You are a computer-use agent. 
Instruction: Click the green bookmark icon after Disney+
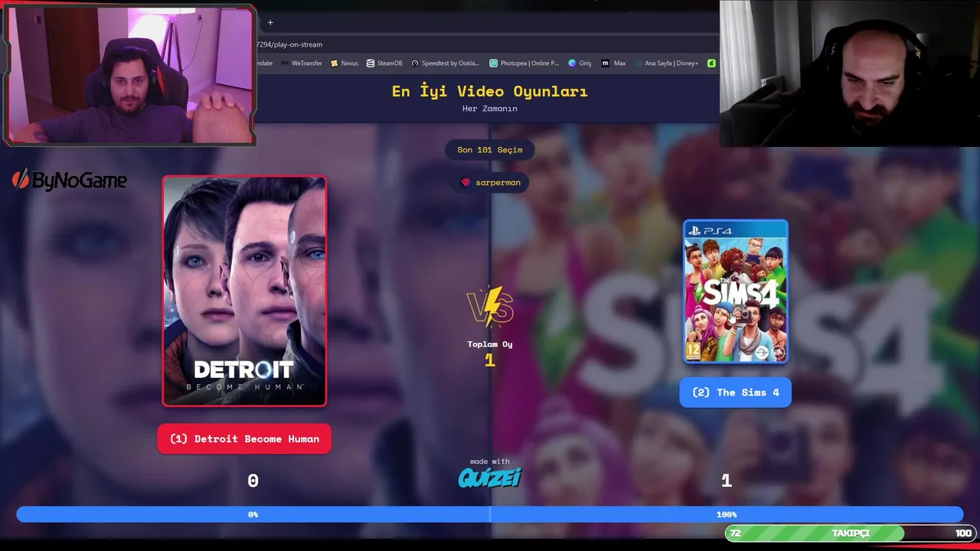click(x=711, y=64)
